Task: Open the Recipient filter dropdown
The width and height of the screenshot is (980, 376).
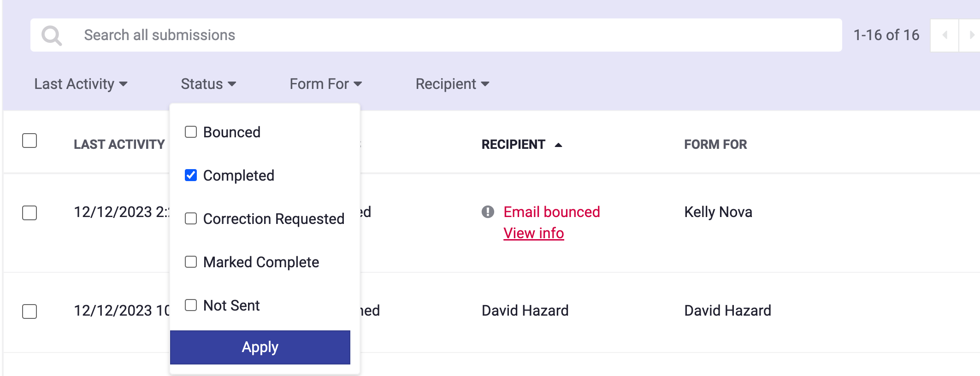Action: pos(452,84)
